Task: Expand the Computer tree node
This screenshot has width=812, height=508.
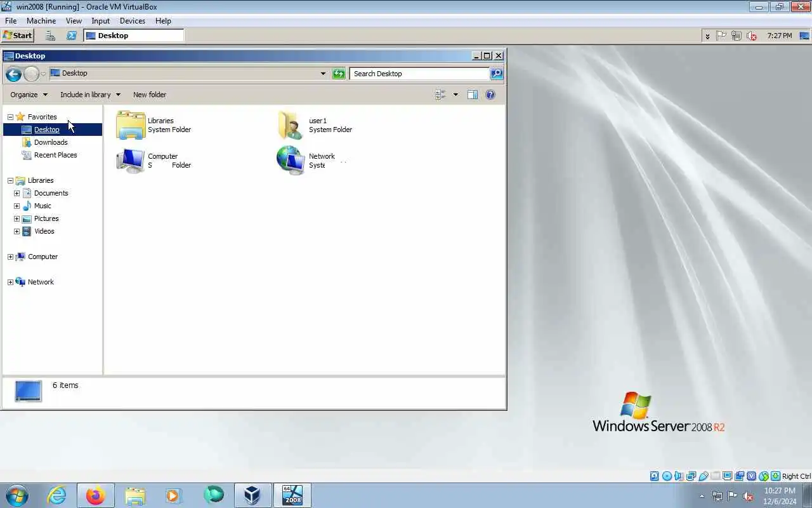Action: [10, 257]
